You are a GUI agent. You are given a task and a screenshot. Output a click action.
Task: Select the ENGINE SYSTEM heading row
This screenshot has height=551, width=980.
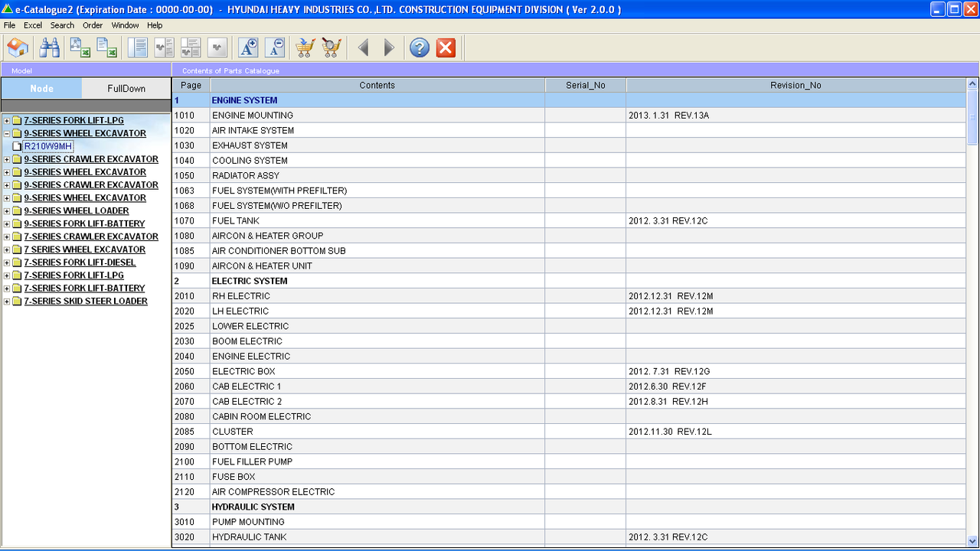click(x=569, y=100)
